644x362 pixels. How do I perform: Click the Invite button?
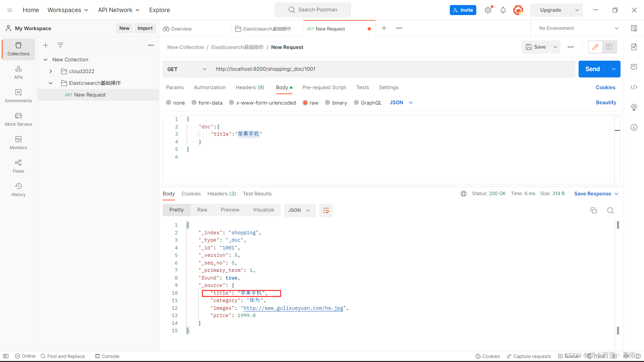463,10
